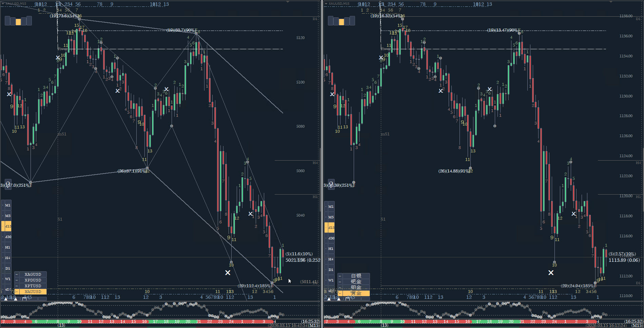Click the chart shift triangle atop the left chart
The height and width of the screenshot is (328, 644).
pos(288,2)
